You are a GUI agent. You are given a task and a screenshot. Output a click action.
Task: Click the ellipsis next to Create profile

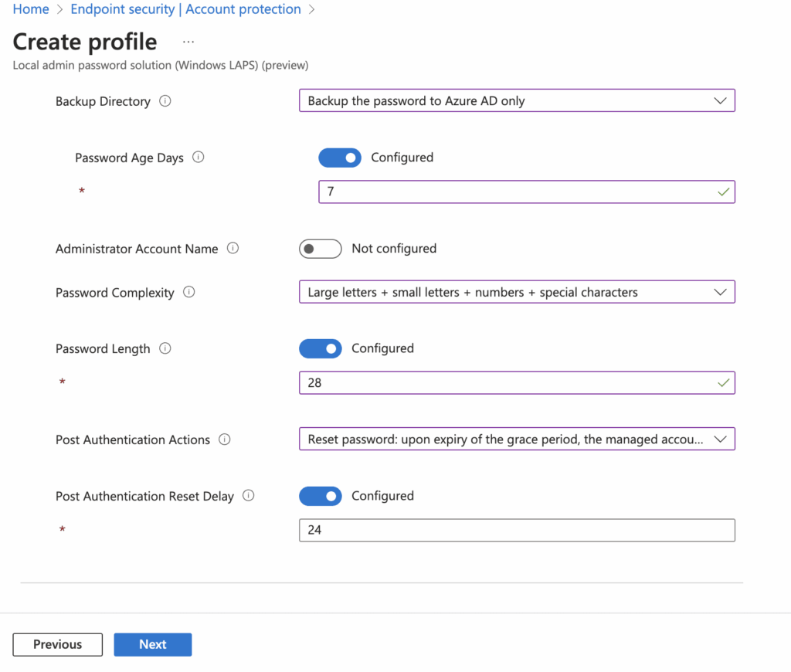188,41
